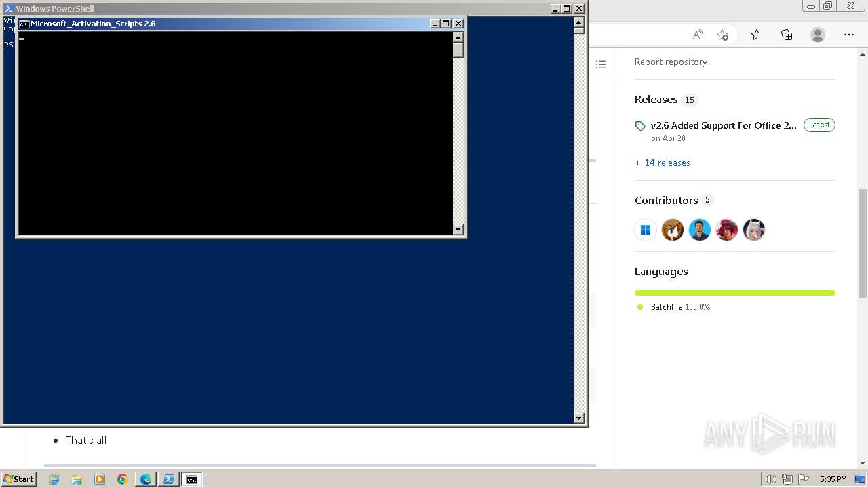Open the Action Center flag icon
Viewport: 868px width, 488px height.
(x=804, y=479)
